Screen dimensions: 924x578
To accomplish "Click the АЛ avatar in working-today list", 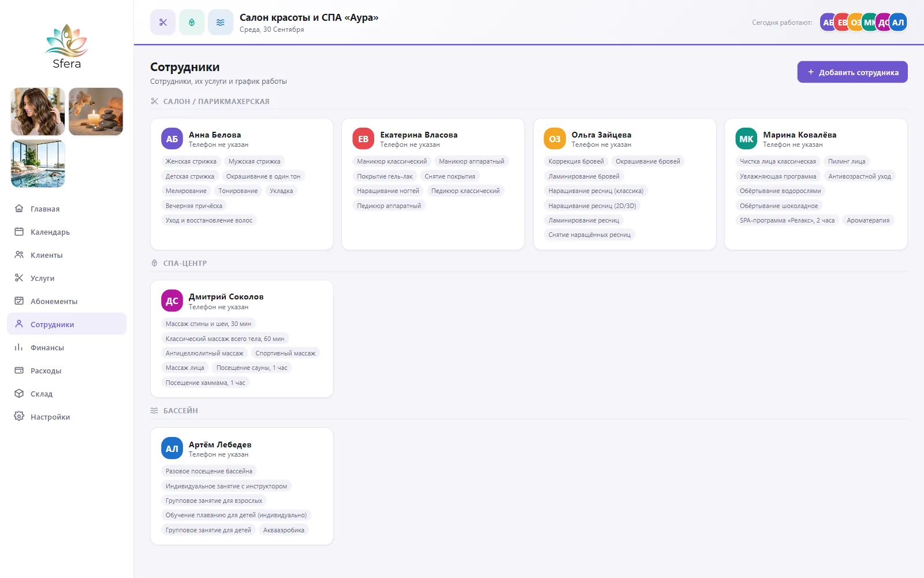I will click(x=898, y=23).
